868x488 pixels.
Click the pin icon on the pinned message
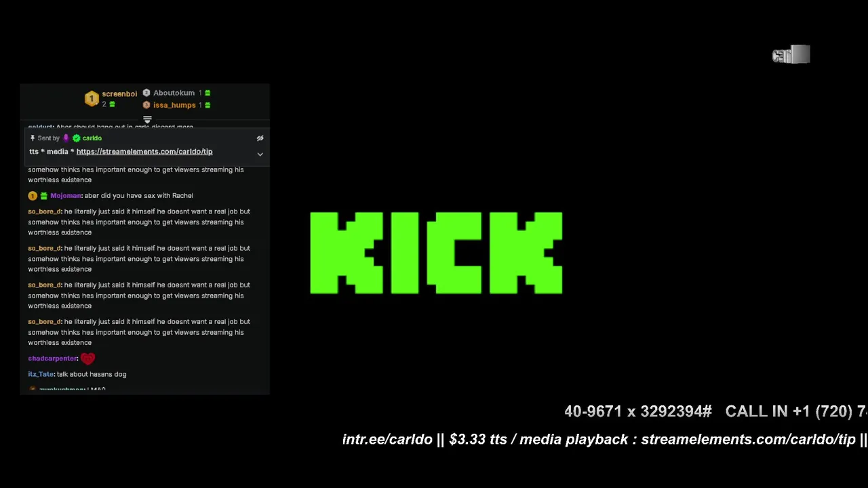[x=32, y=138]
